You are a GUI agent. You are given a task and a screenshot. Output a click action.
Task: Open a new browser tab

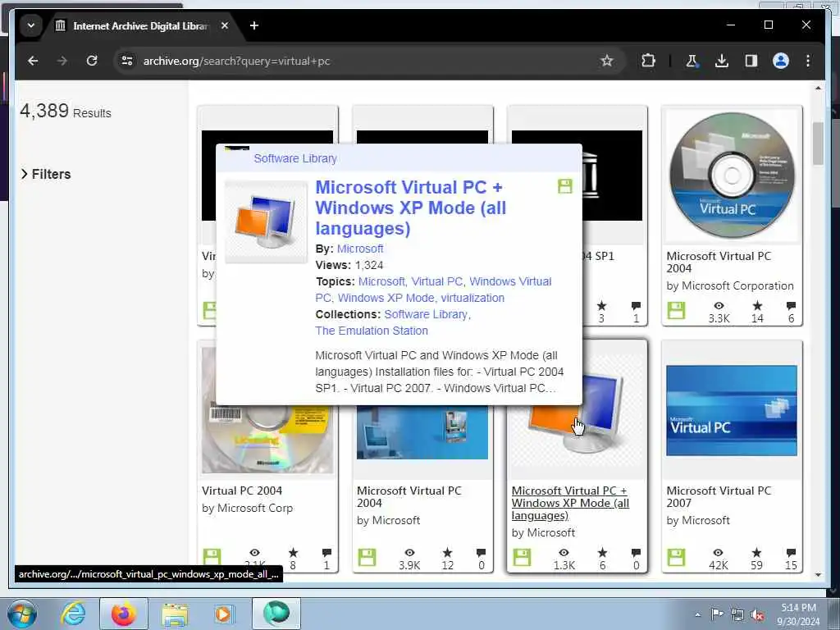254,25
